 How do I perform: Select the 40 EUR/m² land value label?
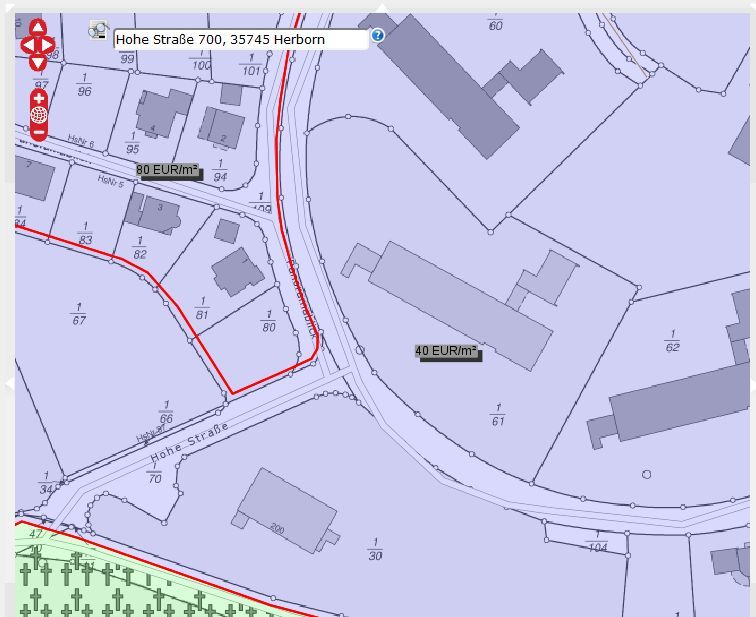(447, 351)
